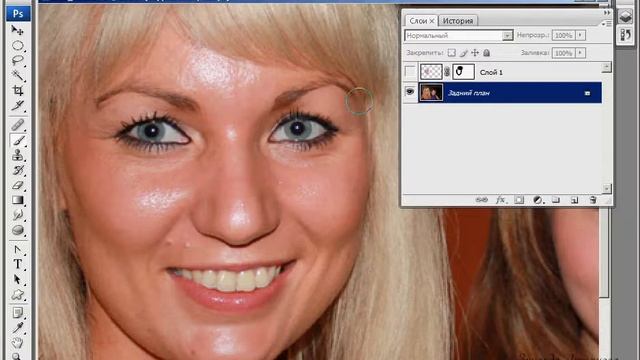Select the Слой 1 layer thumbnail
The width and height of the screenshot is (640, 360).
click(431, 72)
